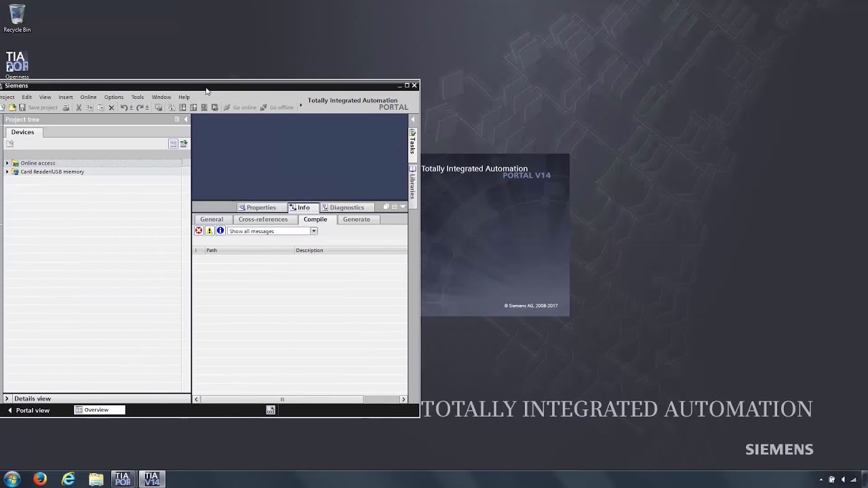Select the Card Reader/USB memory item
Image resolution: width=868 pixels, height=488 pixels.
(x=52, y=172)
